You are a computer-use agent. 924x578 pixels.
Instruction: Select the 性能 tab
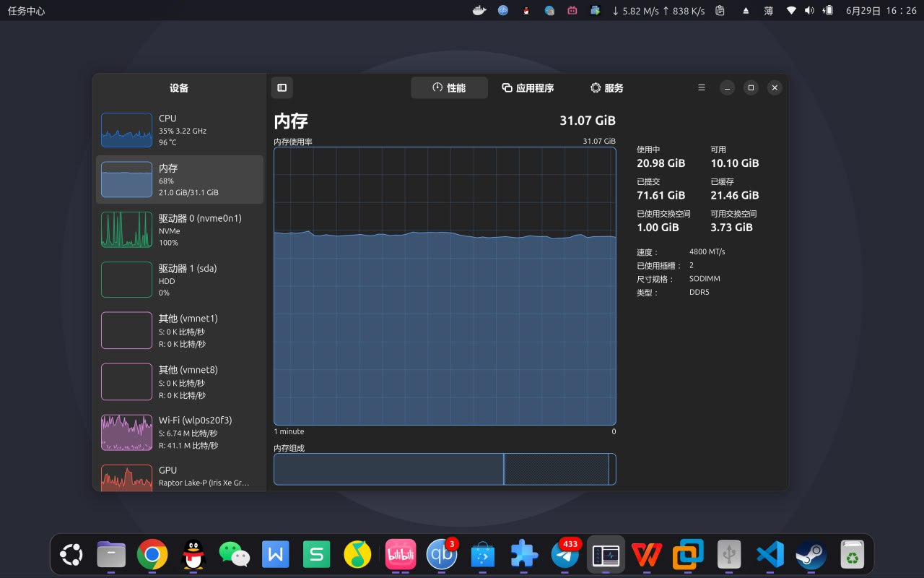[x=449, y=88]
